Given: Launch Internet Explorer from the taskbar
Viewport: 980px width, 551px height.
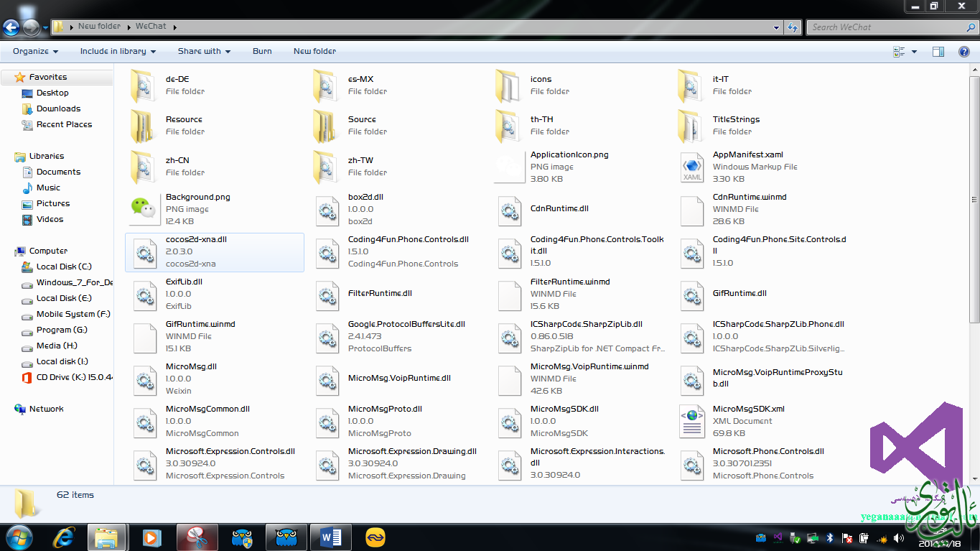Looking at the screenshot, I should coord(64,537).
